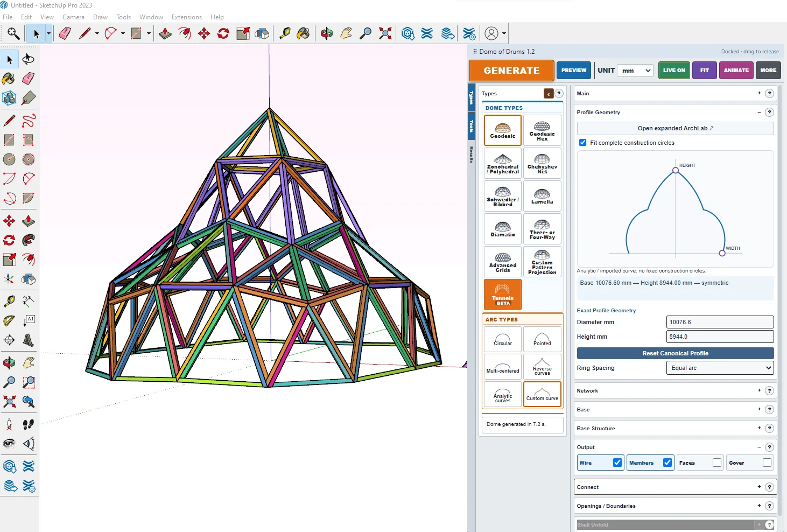Collapse the Output section
The width and height of the screenshot is (787, 532).
pyautogui.click(x=759, y=447)
